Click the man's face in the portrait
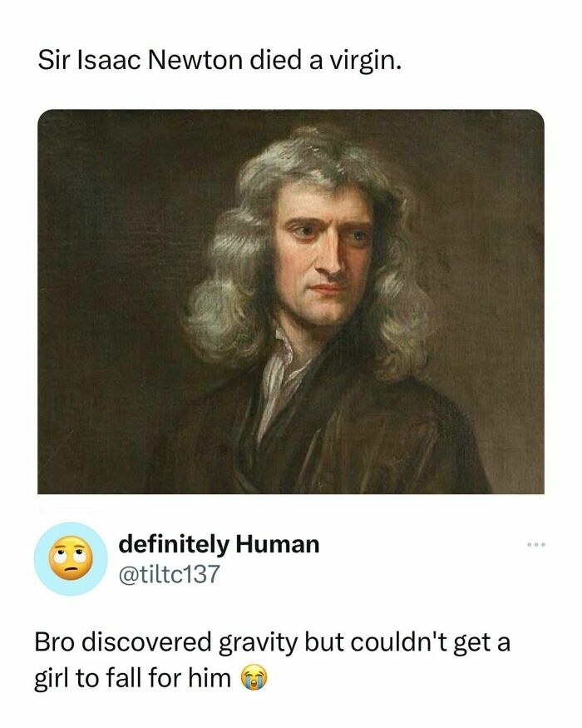The image size is (582, 728). [325, 258]
